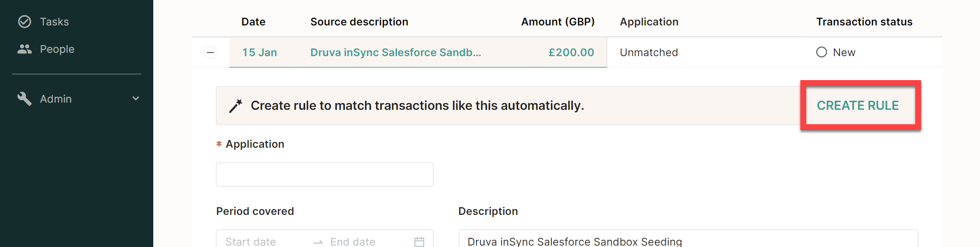Click the 15 Jan date cell
This screenshot has height=247, width=980.
pyautogui.click(x=260, y=52)
